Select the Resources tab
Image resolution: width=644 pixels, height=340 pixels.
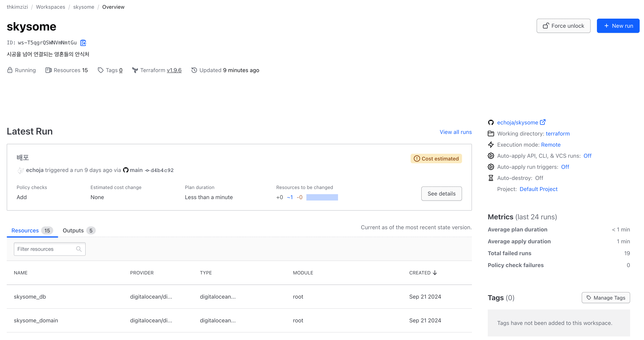(x=25, y=230)
